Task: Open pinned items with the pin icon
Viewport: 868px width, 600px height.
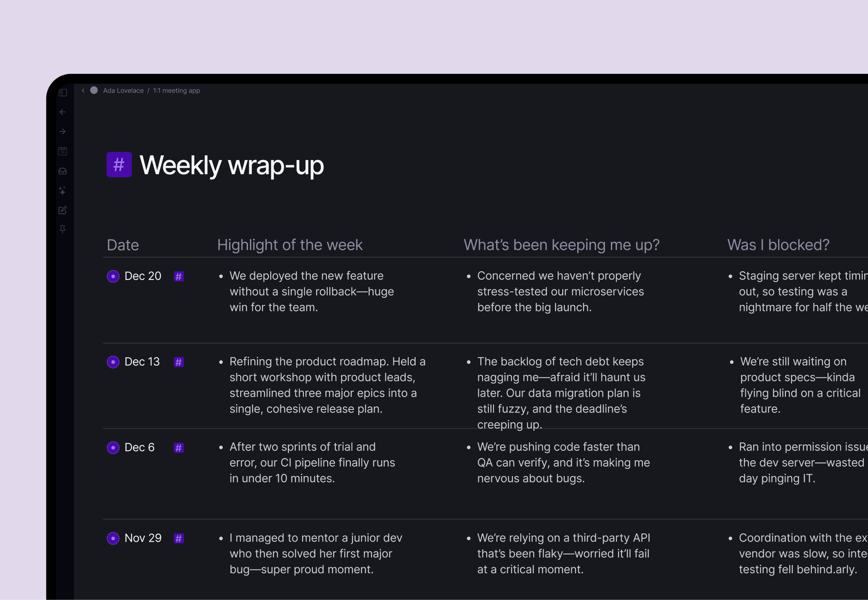Action: [x=63, y=229]
